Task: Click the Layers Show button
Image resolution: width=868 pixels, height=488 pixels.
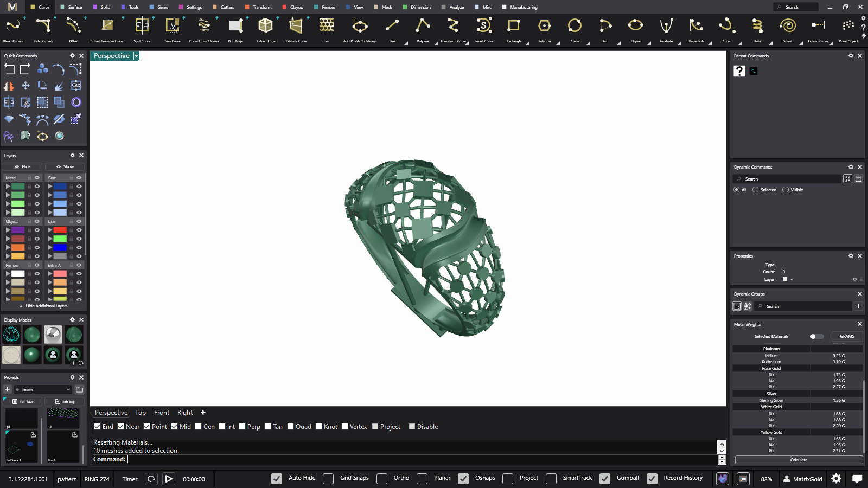Action: (x=65, y=166)
